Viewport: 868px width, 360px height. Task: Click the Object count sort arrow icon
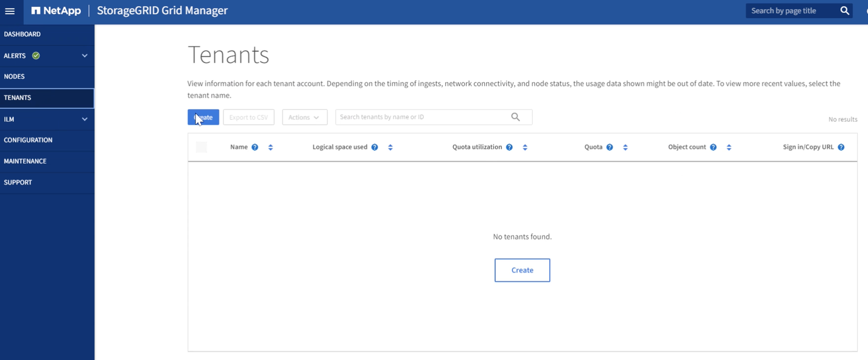[x=730, y=147]
